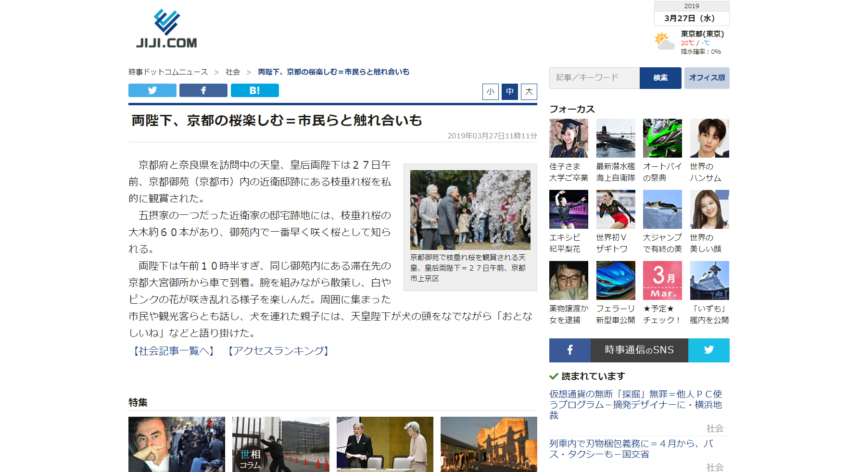Open the 3月 Mar. calendar tile
Screen dimensions: 860x472
click(x=661, y=280)
